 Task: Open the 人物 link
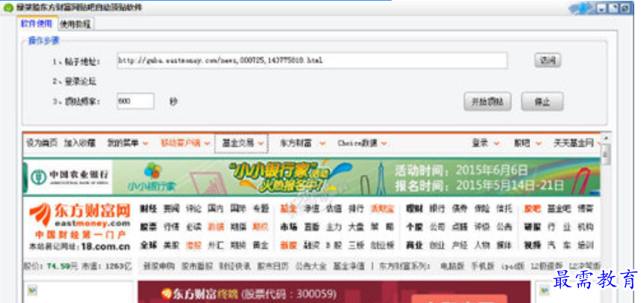tap(482, 245)
